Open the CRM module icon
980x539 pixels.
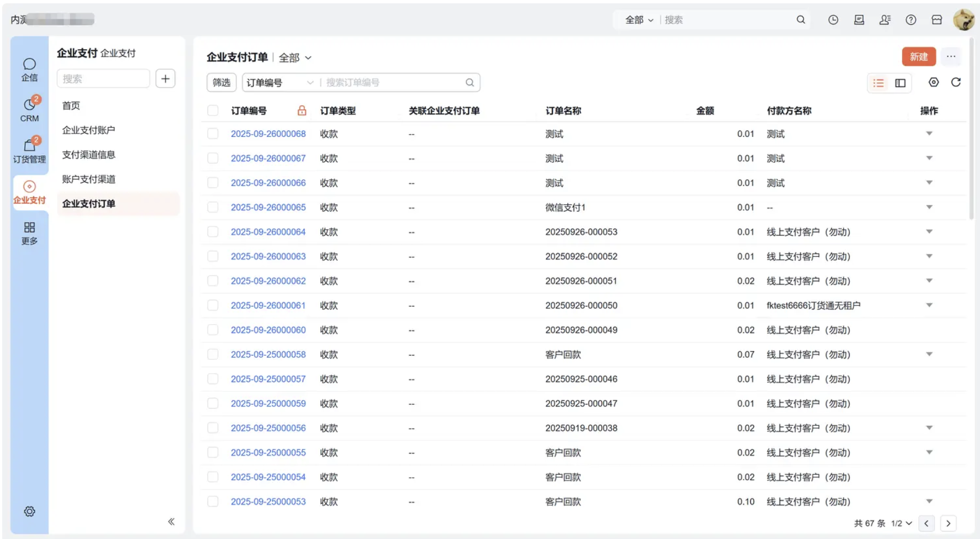(x=29, y=109)
